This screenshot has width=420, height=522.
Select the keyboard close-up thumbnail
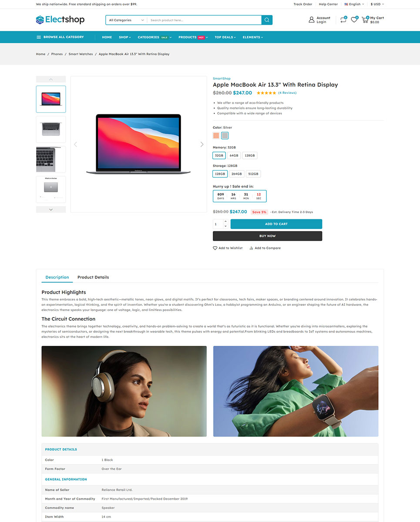point(51,159)
